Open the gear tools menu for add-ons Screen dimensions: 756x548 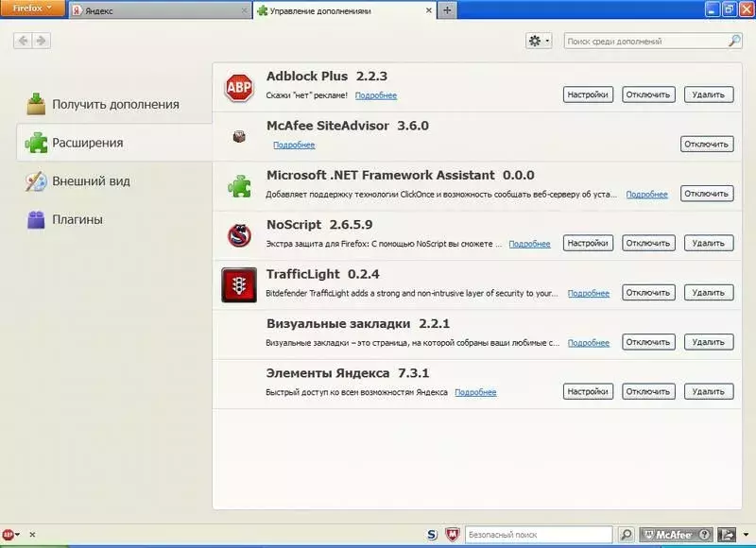click(539, 41)
